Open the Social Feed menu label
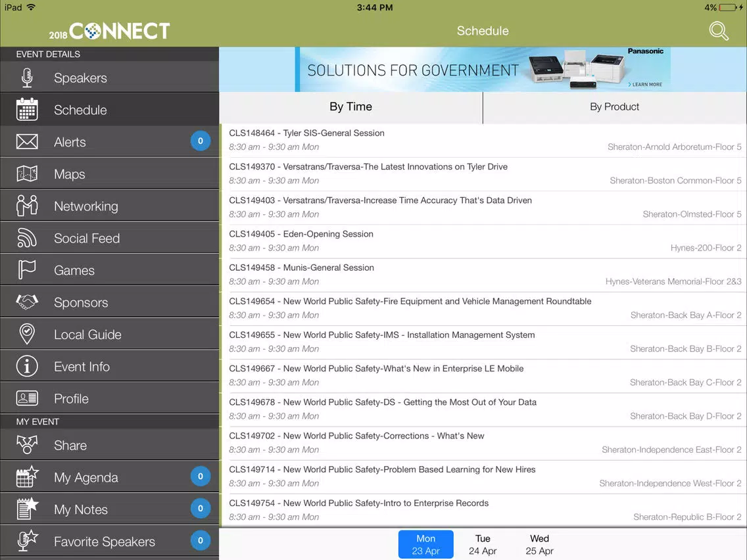Viewport: 747px width, 560px height. click(87, 238)
